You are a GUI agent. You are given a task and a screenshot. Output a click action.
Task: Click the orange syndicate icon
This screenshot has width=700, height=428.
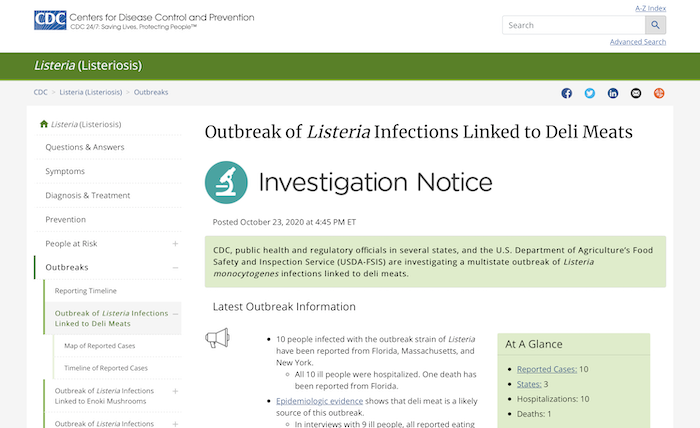tap(659, 93)
